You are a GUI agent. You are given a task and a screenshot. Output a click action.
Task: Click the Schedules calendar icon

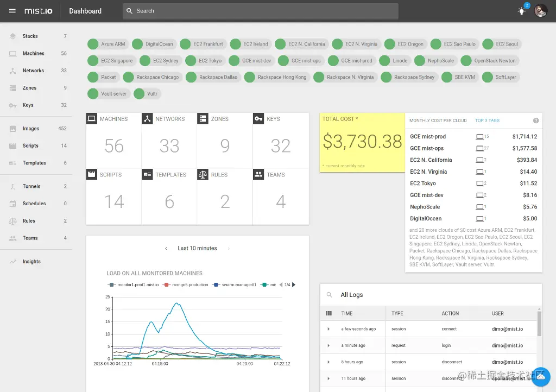tap(13, 204)
